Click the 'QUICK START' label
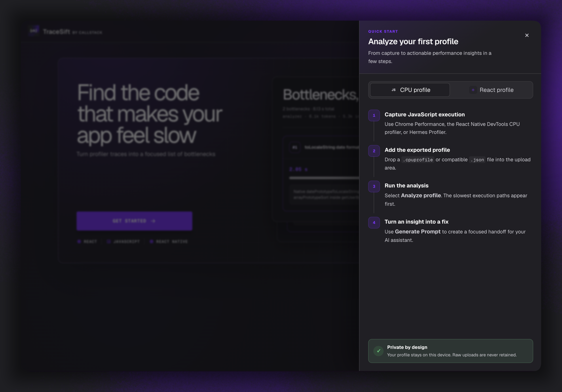Viewport: 562px width, 392px height. [383, 31]
